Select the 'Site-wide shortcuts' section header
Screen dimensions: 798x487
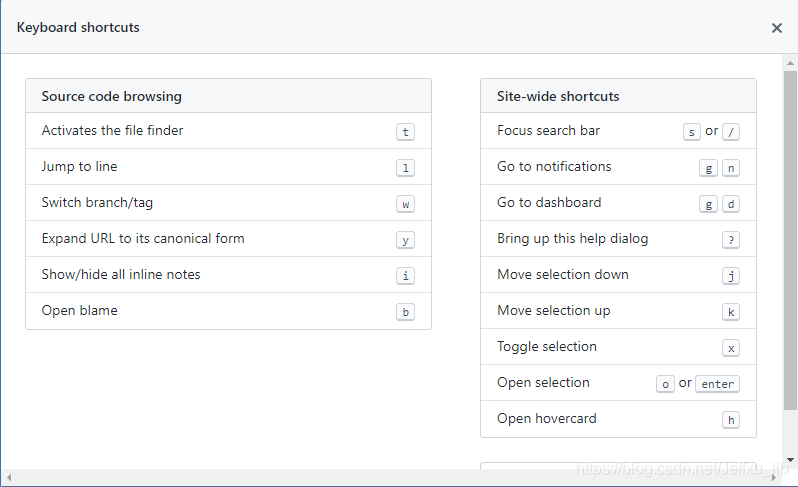[x=558, y=97]
